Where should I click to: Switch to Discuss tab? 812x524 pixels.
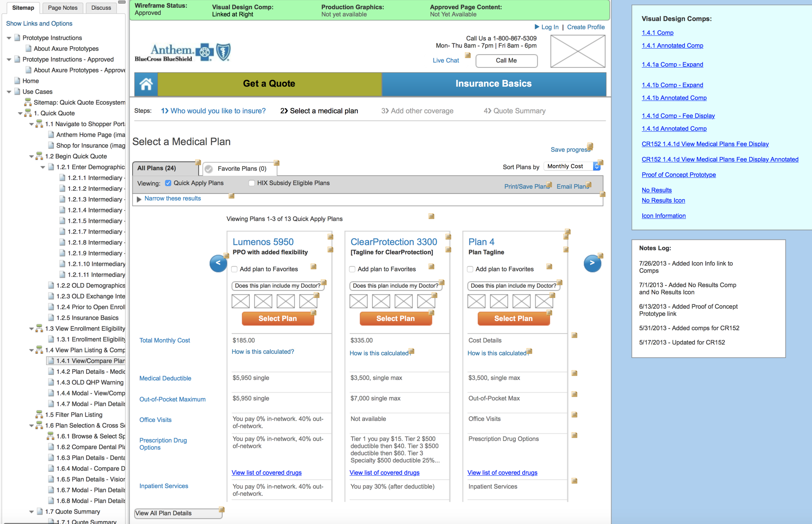coord(101,8)
